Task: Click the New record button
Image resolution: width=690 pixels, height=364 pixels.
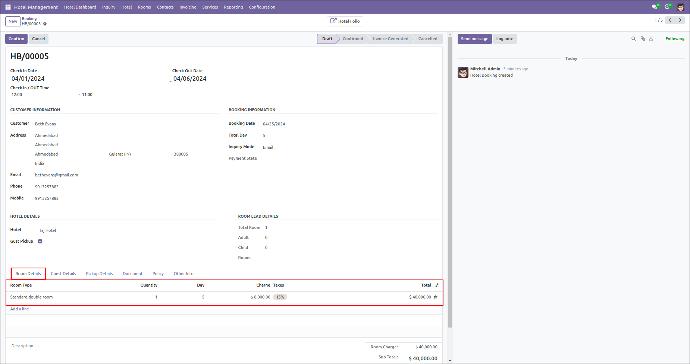Action: (x=12, y=21)
